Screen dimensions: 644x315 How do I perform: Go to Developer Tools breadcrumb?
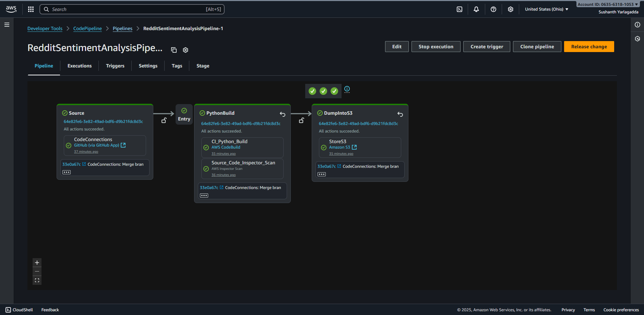click(45, 28)
